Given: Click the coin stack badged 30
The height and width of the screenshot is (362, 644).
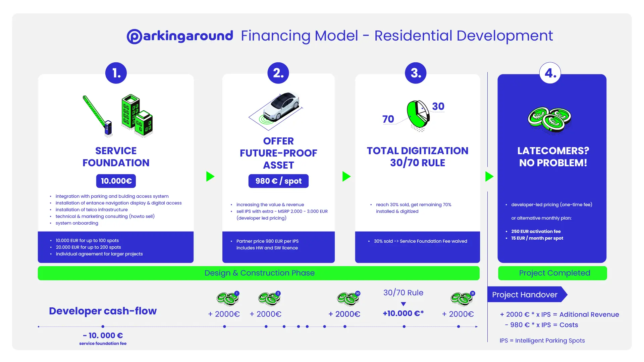Looking at the screenshot, I should tap(348, 298).
